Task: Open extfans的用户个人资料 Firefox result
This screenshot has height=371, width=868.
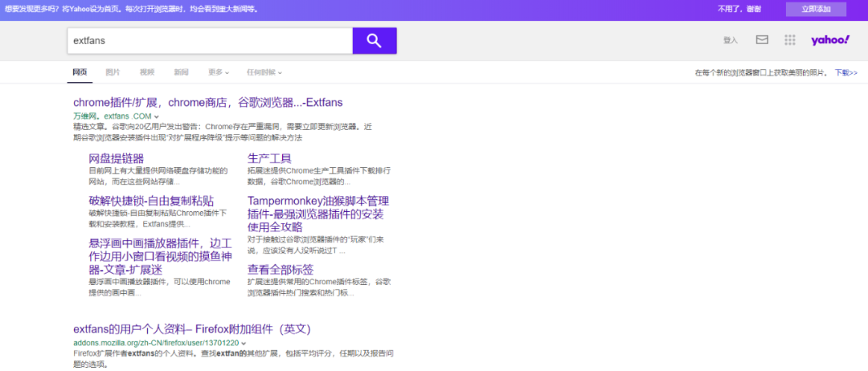Action: 192,329
